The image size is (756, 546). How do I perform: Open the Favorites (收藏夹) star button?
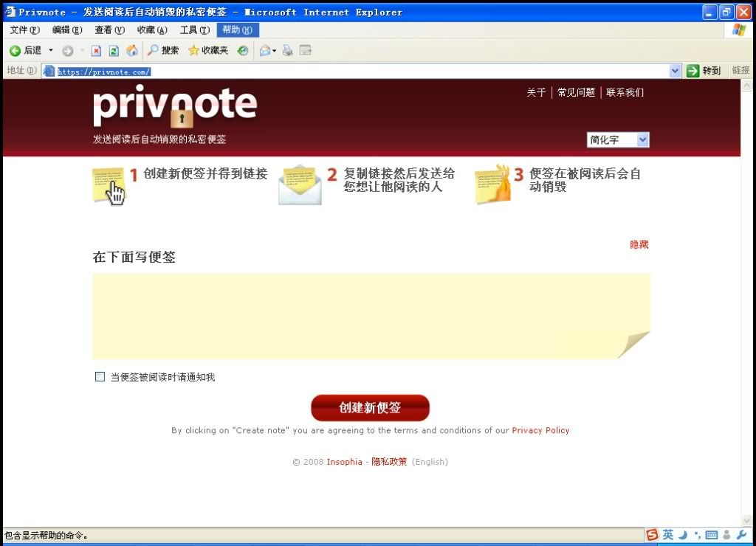click(x=207, y=50)
